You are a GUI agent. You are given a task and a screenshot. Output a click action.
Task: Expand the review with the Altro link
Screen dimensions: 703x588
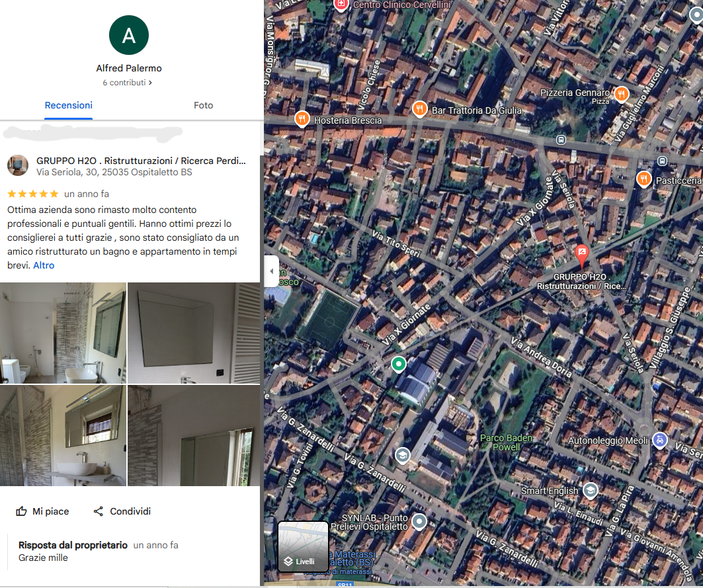click(x=44, y=265)
